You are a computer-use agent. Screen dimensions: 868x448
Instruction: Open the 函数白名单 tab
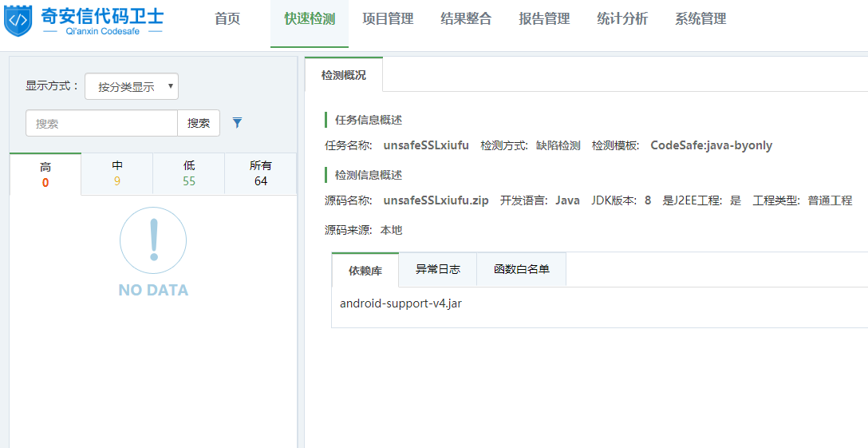pos(522,269)
